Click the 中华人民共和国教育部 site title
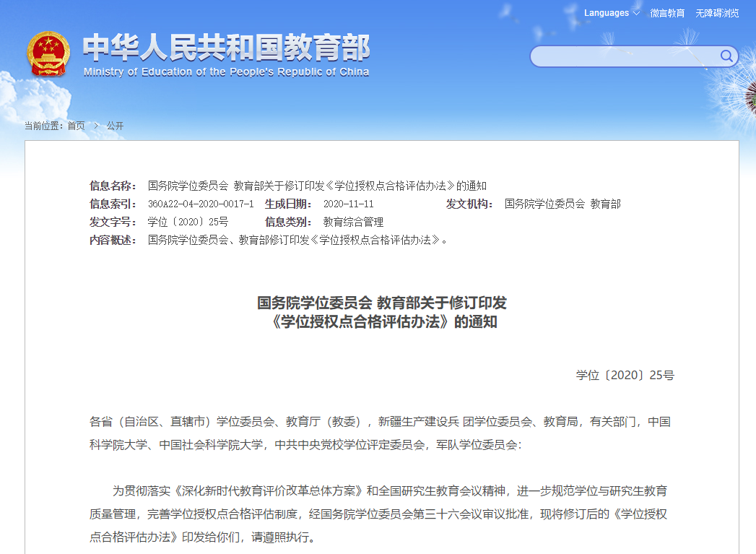The image size is (756, 554). [226, 48]
